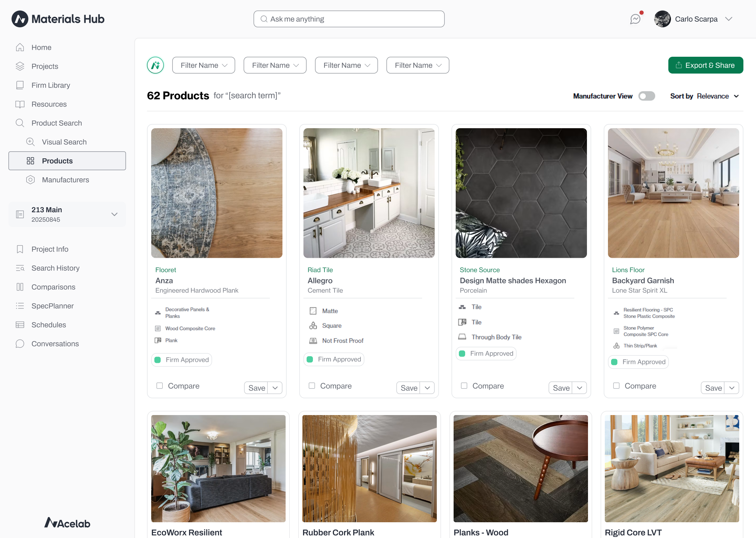Check Compare on the Anza product card

[x=160, y=385]
